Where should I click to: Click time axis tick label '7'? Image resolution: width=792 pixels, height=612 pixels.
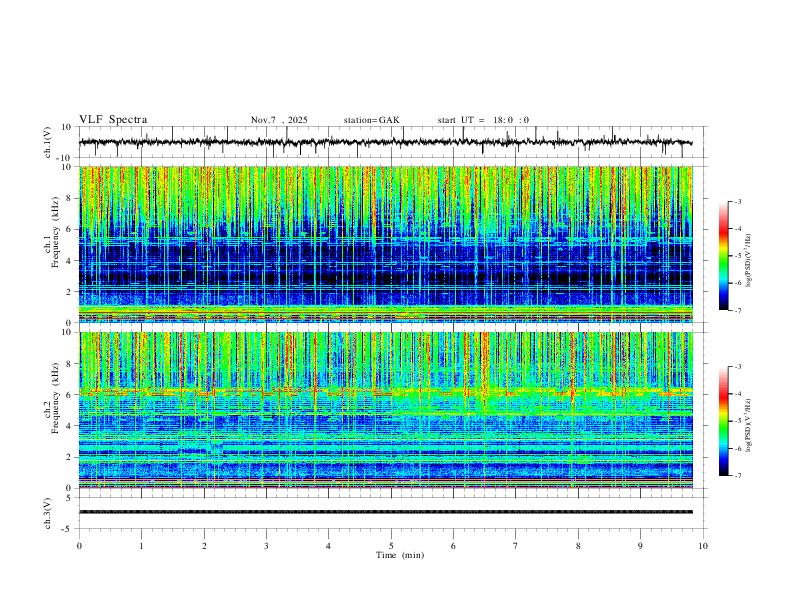(516, 546)
